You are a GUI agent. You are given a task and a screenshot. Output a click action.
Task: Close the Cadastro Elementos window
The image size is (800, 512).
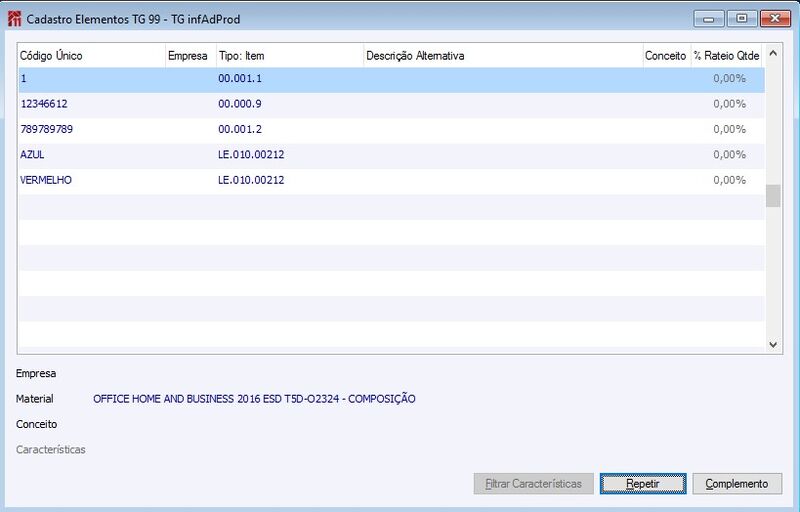[775, 19]
